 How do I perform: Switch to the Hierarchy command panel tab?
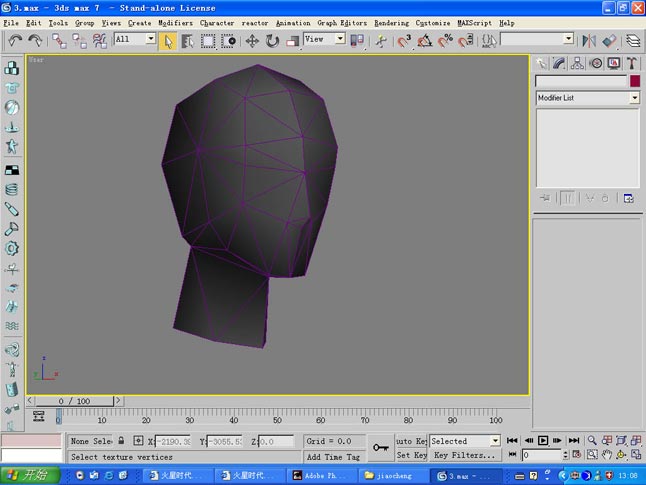click(577, 63)
